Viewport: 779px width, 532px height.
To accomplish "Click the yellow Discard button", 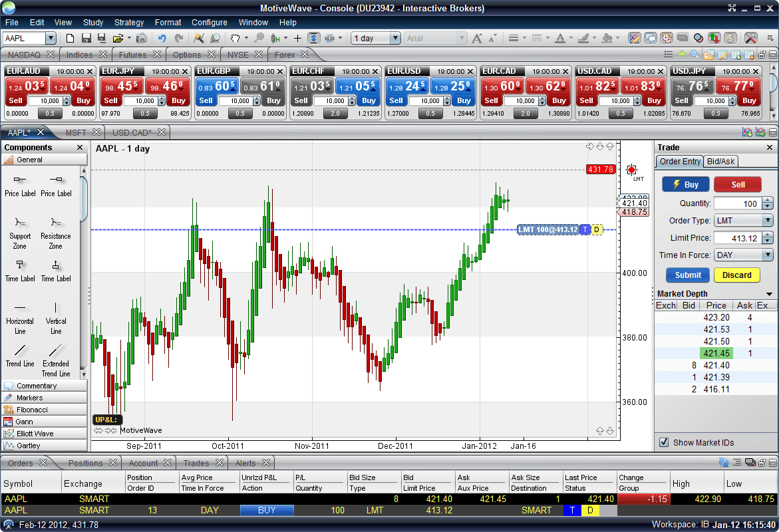I will [736, 275].
